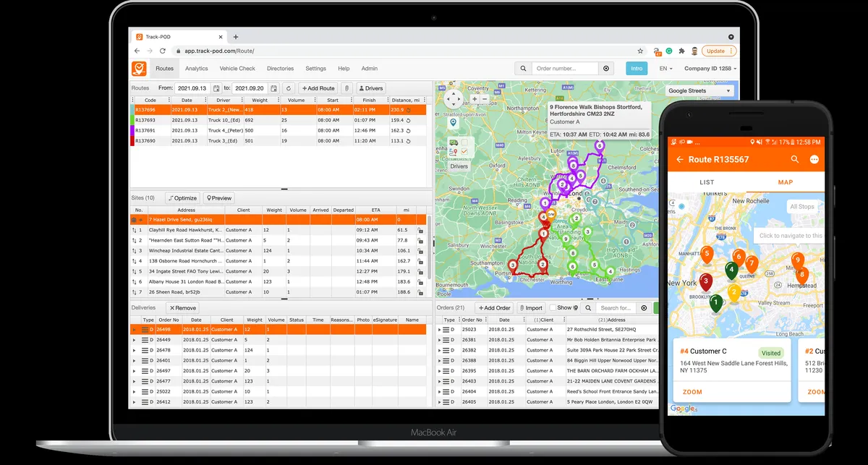Refresh the routes list
Screen dimensions: 868x465
click(x=288, y=88)
